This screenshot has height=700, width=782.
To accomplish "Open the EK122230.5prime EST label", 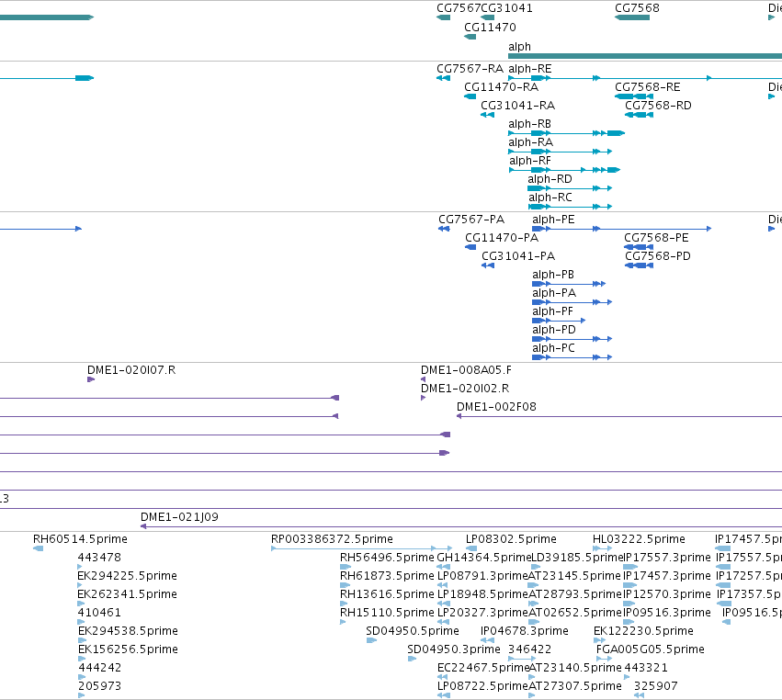I will pyautogui.click(x=643, y=632).
